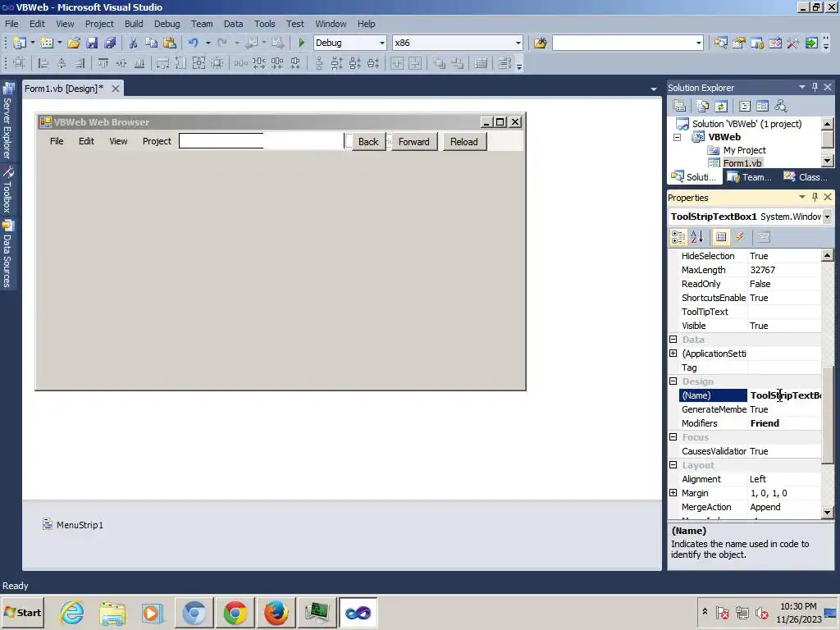
Task: Open the ToolStripTextBox1 object selector dropdown
Action: click(x=827, y=217)
